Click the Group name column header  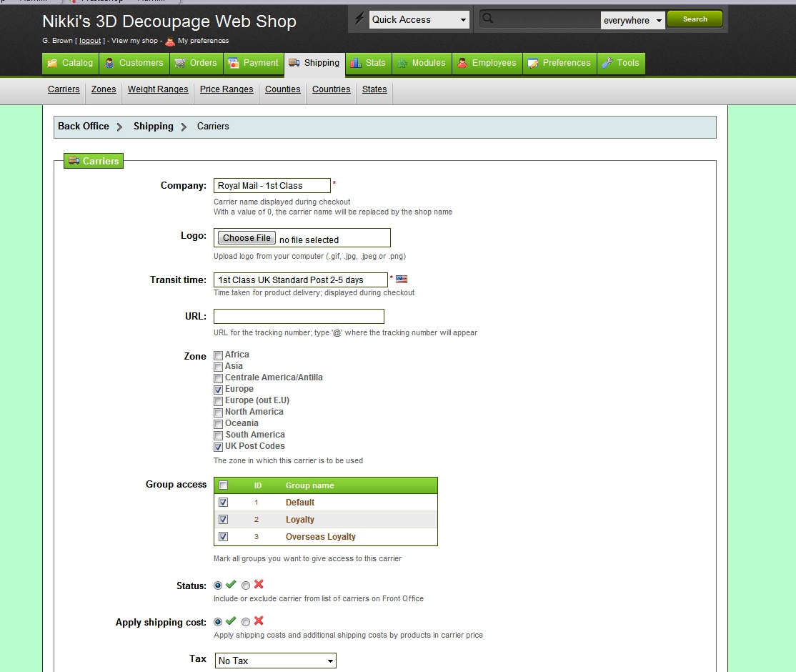pyautogui.click(x=309, y=485)
